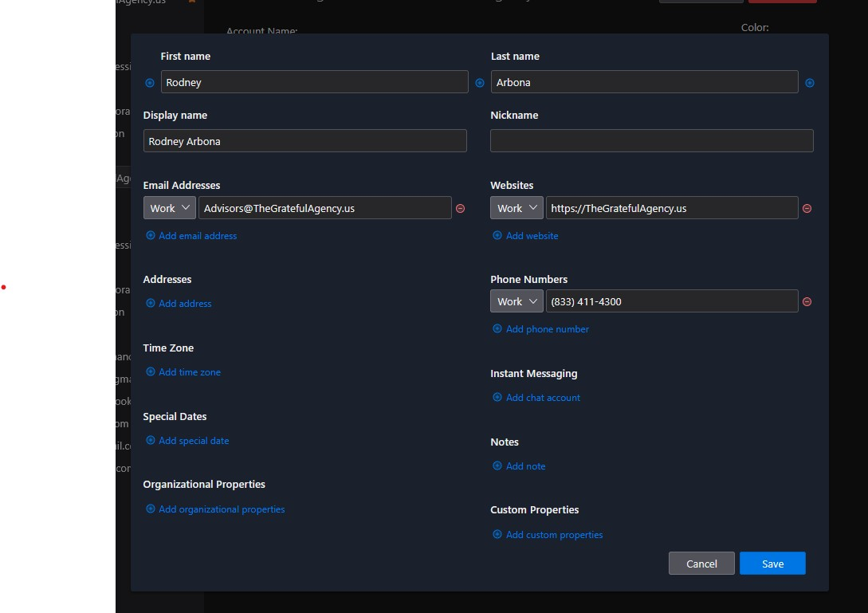The width and height of the screenshot is (868, 613).
Task: Add time zone link
Action: pos(183,372)
